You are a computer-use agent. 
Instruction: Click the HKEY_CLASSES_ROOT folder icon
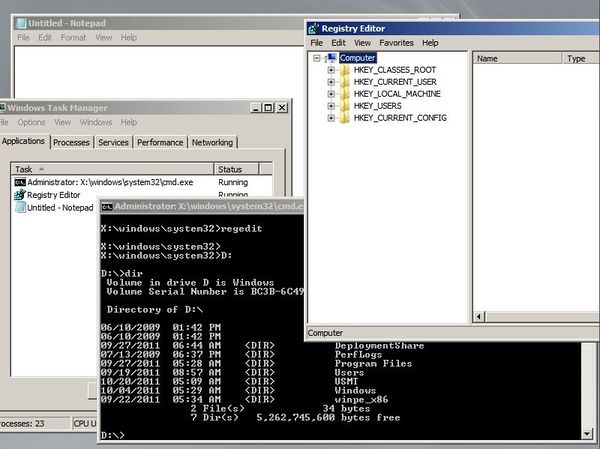click(x=344, y=70)
